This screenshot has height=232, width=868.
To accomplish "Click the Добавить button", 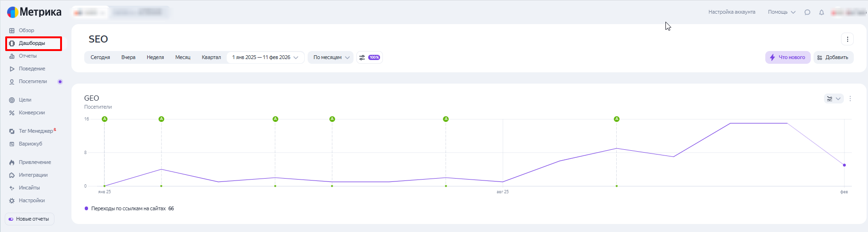I will (833, 58).
